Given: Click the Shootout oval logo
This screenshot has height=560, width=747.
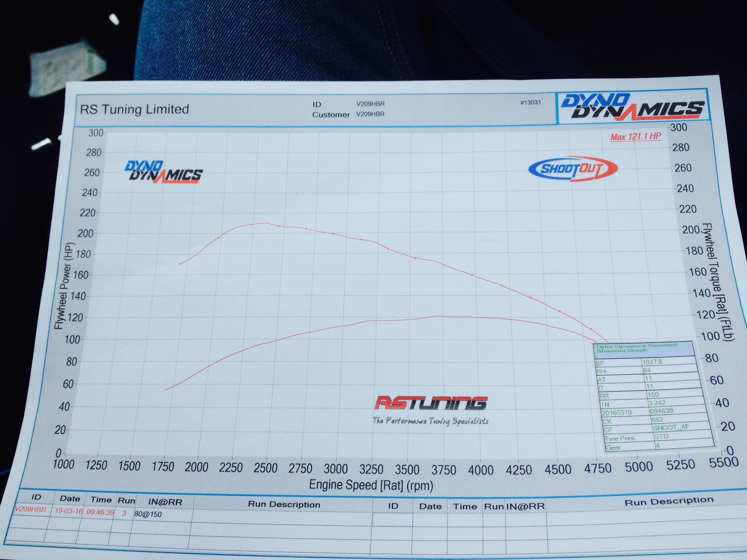Looking at the screenshot, I should (573, 169).
